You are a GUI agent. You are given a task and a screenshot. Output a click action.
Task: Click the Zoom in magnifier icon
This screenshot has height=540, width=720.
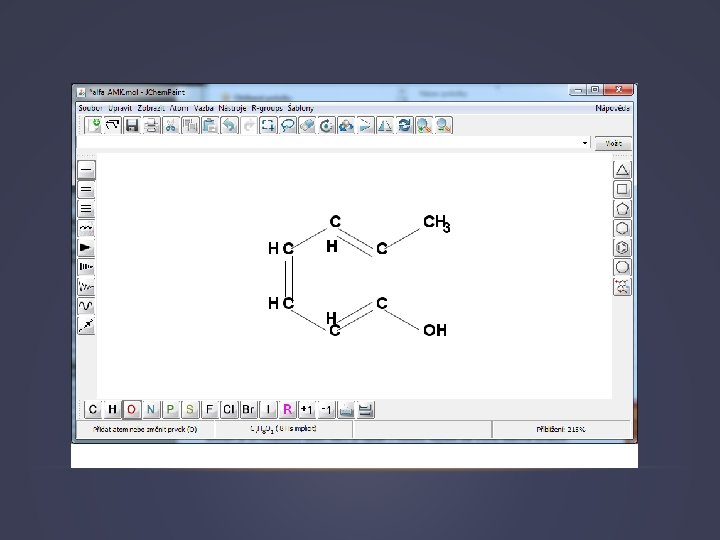(x=424, y=125)
